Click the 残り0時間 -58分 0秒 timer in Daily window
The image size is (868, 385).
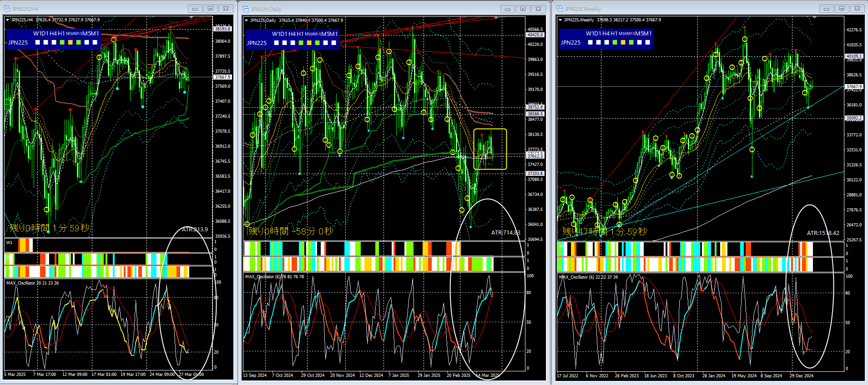(291, 231)
